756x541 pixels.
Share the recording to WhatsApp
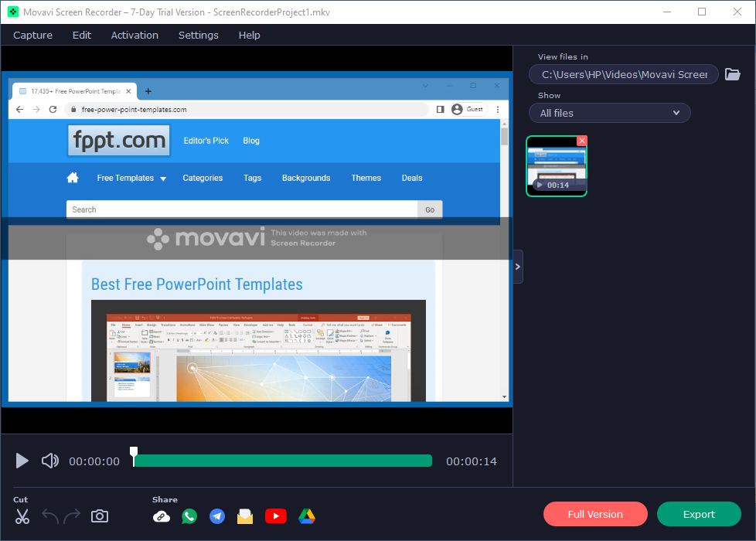click(189, 516)
